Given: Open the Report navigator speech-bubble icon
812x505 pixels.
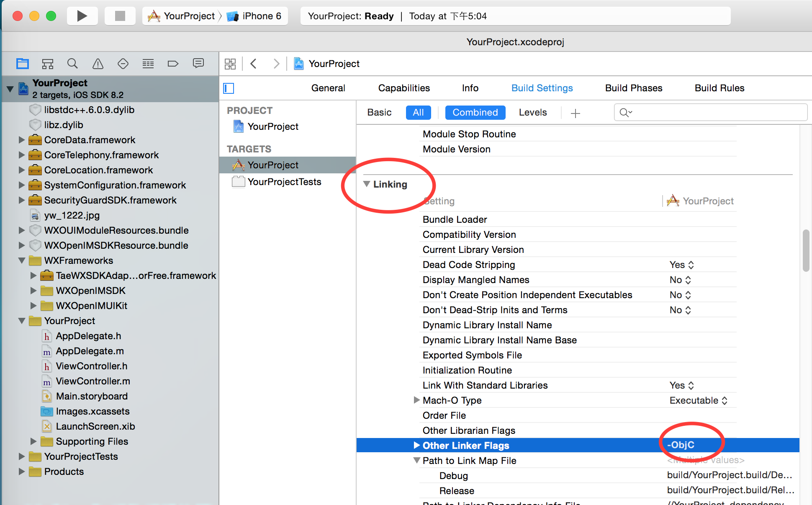Looking at the screenshot, I should [198, 64].
